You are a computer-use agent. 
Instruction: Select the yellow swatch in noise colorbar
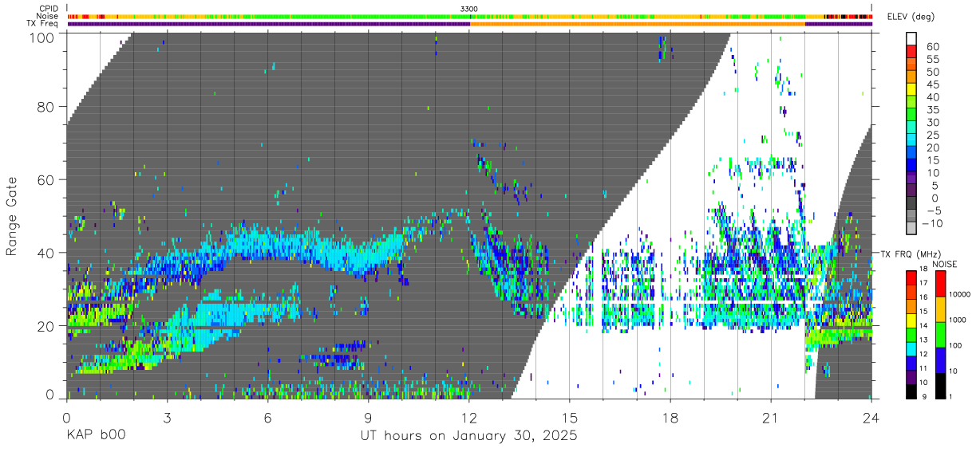[x=940, y=309]
